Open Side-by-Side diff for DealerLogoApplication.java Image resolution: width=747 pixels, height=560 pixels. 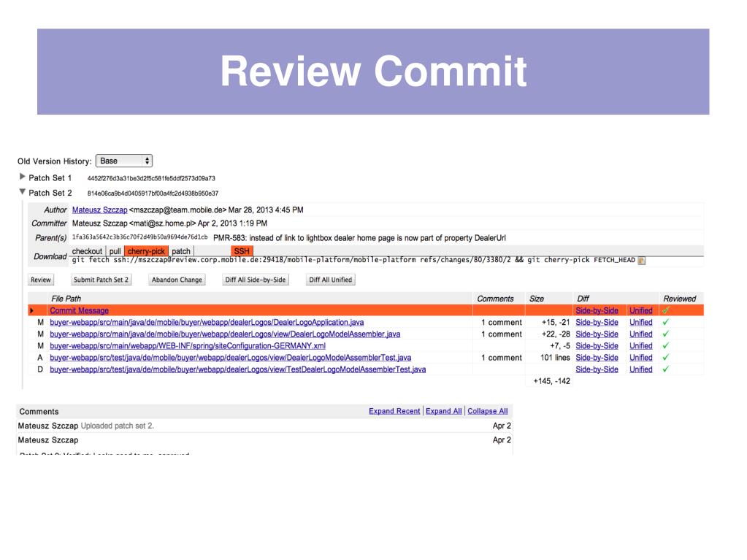[x=597, y=323]
